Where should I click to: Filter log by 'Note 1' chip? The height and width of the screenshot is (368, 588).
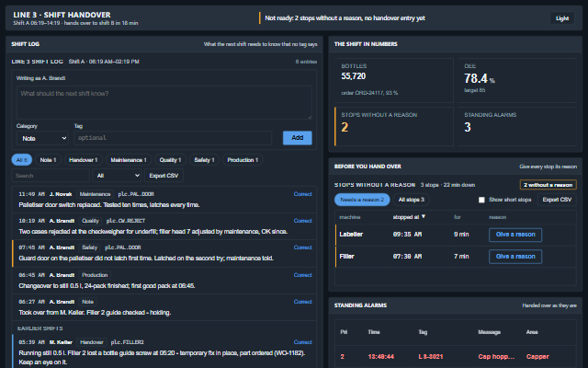(48, 160)
